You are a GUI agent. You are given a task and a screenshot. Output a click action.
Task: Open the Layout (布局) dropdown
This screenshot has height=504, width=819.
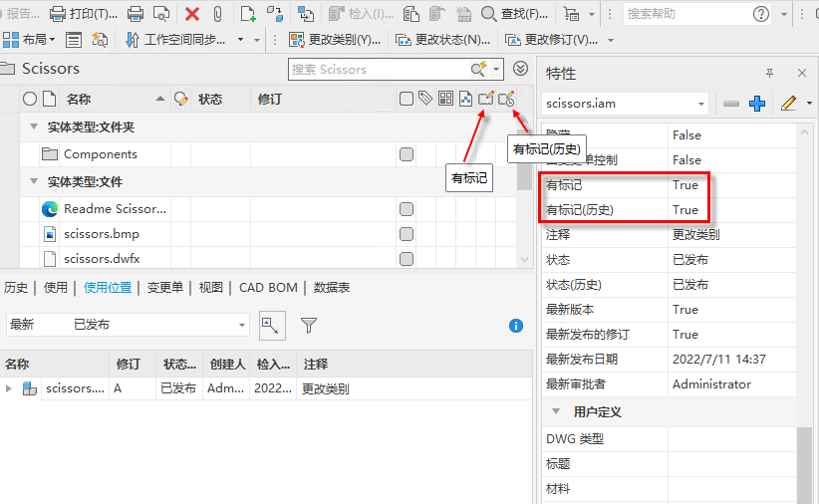29,40
